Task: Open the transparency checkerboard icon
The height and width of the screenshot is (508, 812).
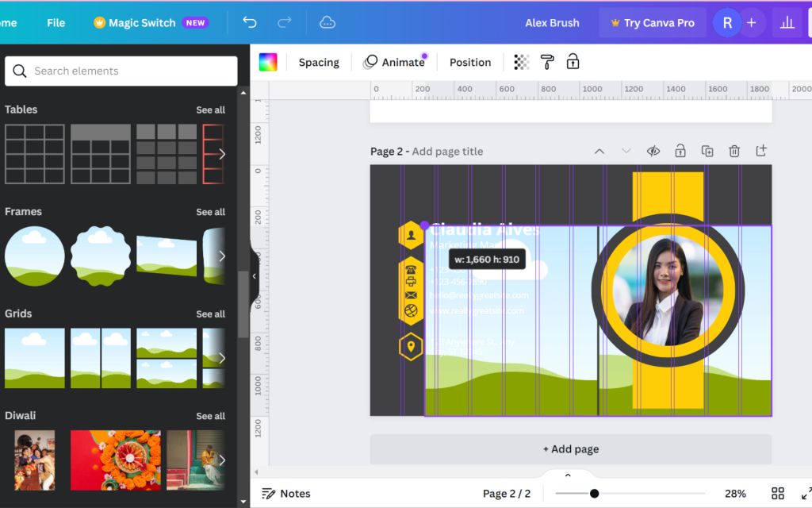Action: pyautogui.click(x=522, y=62)
